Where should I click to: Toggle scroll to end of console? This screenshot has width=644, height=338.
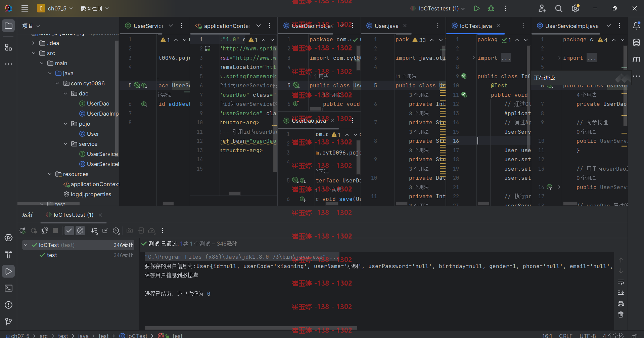pyautogui.click(x=621, y=293)
